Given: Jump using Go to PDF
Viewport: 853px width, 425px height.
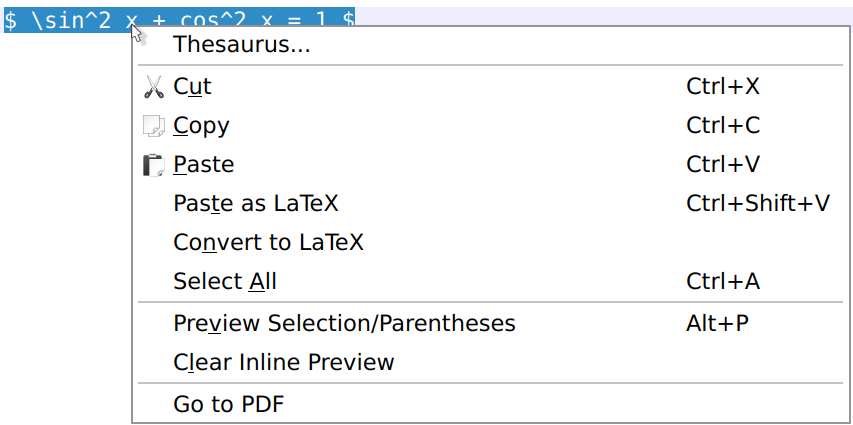Looking at the screenshot, I should [228, 404].
